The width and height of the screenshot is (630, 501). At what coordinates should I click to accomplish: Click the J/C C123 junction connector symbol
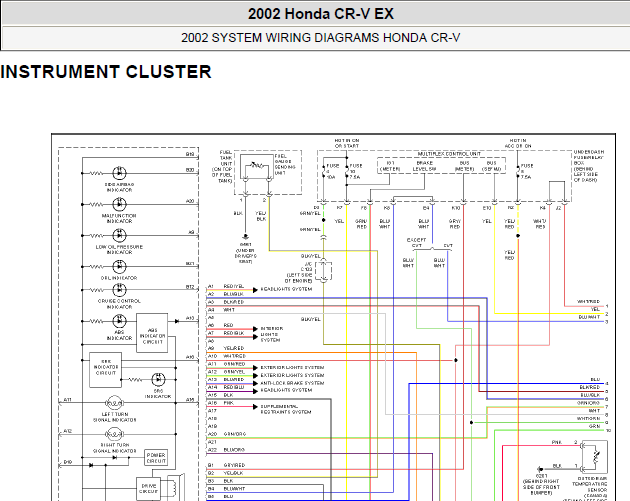coord(323,270)
